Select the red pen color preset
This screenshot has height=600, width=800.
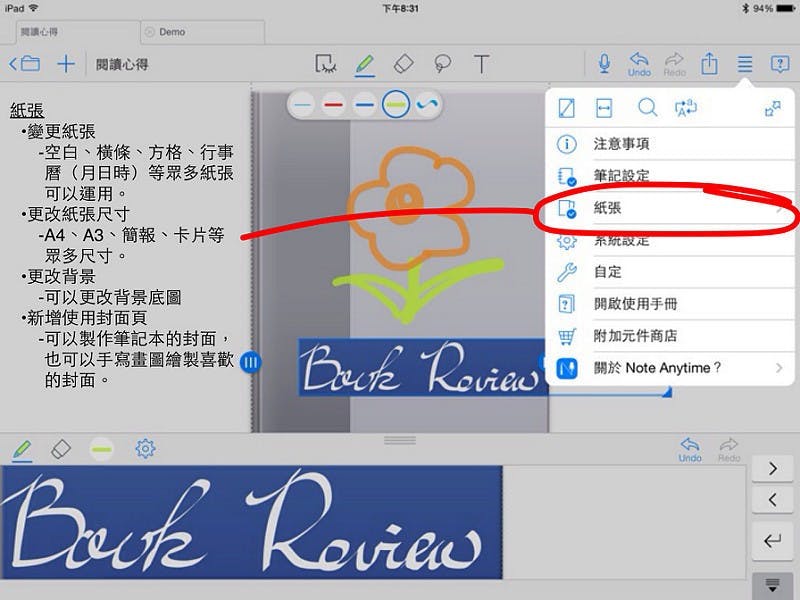(x=334, y=104)
